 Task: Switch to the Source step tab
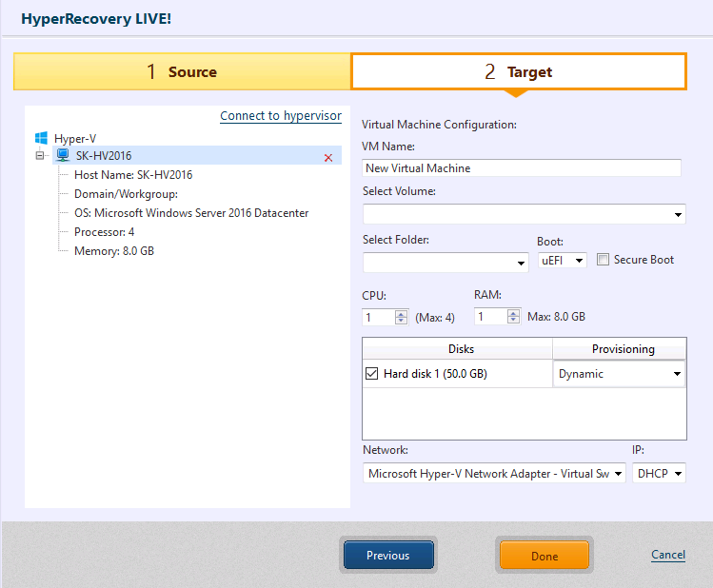[x=182, y=71]
